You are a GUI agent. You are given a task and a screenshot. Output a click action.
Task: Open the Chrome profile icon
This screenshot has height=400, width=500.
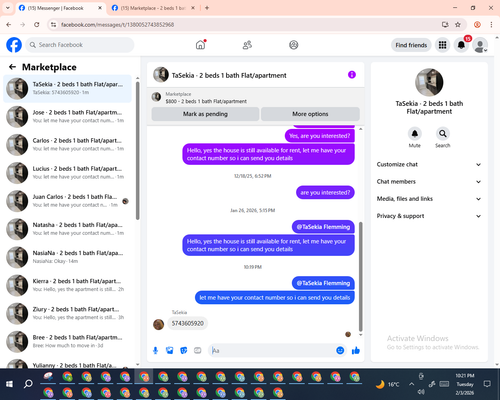[477, 25]
